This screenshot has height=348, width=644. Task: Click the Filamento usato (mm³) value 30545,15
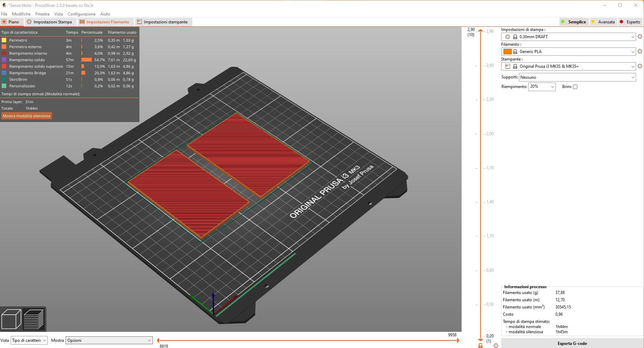pyautogui.click(x=563, y=307)
